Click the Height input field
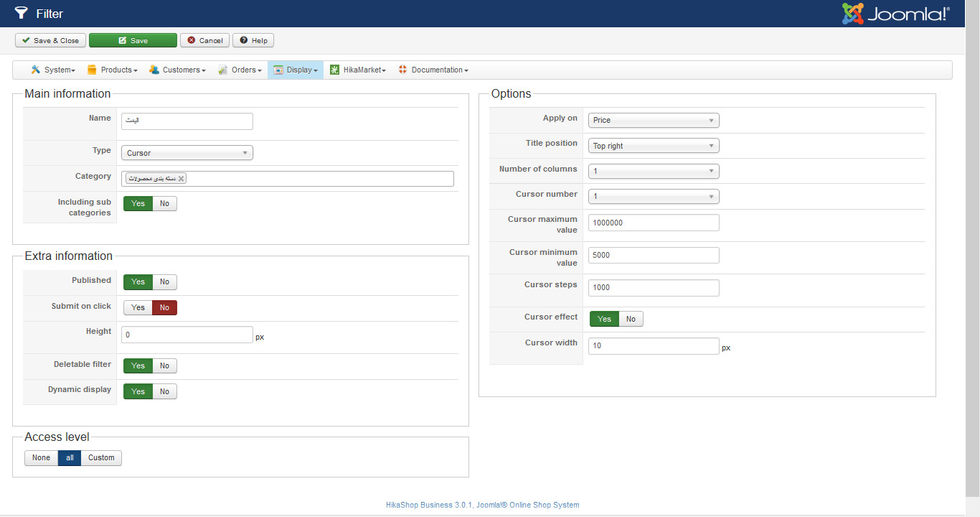 (187, 335)
